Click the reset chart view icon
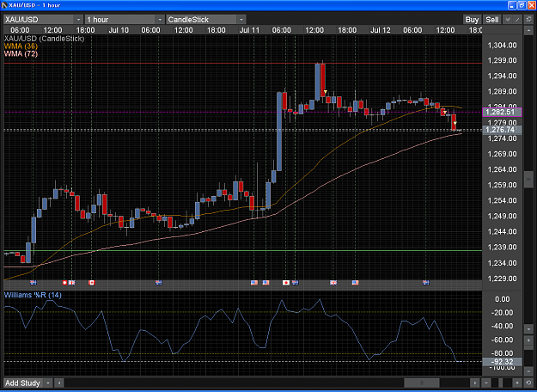This screenshot has height=392, width=537. click(x=528, y=383)
